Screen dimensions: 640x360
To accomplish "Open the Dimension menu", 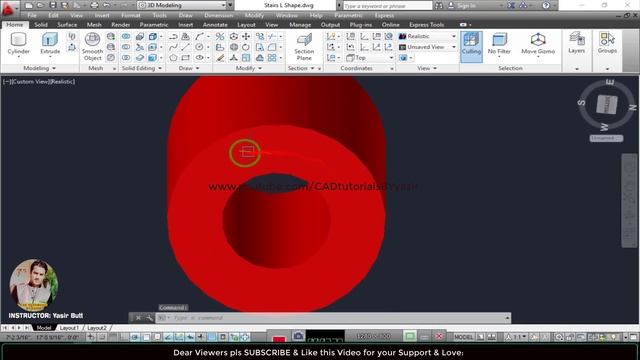I will [218, 15].
